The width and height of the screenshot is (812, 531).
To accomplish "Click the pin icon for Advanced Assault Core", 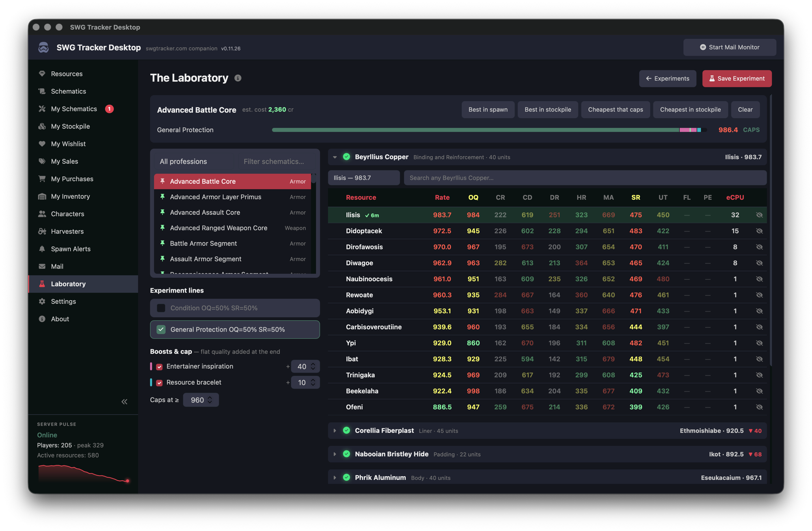I will [x=162, y=212].
